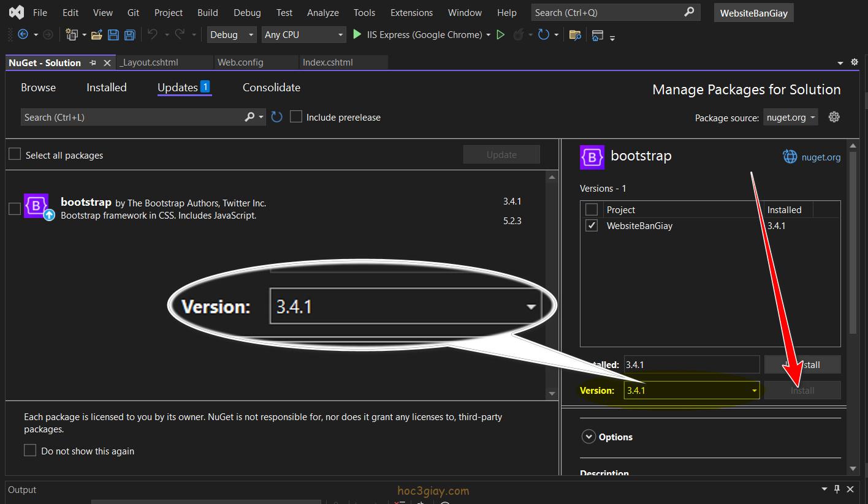Image resolution: width=868 pixels, height=504 pixels.
Task: Uncheck the WebsiteBanGiay project checkbox
Action: click(x=592, y=225)
